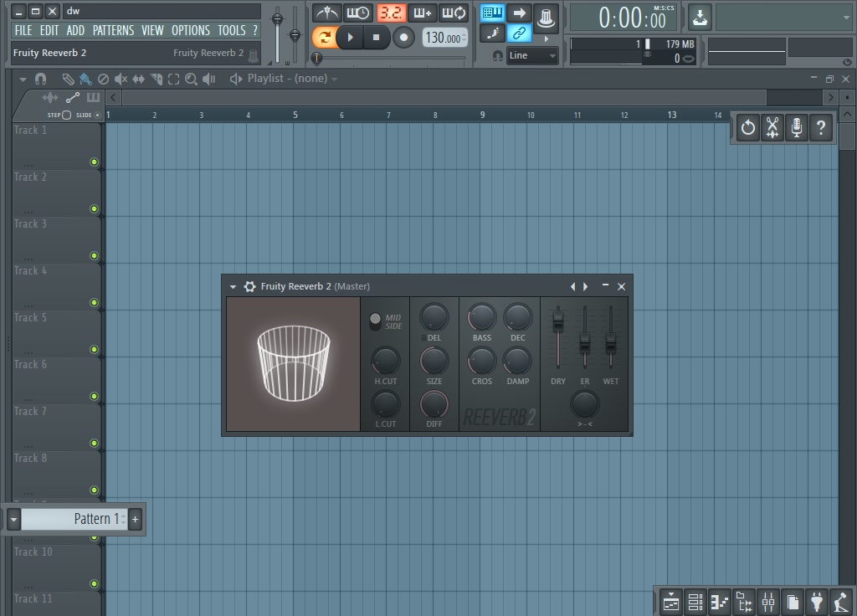Toggle the metronome button
Image resolution: width=857 pixels, height=616 pixels.
[327, 13]
